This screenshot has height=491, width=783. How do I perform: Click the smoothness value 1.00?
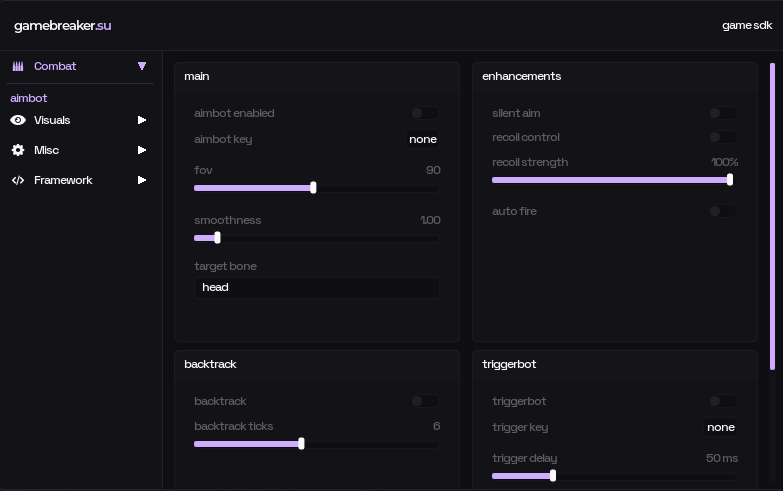pyautogui.click(x=430, y=220)
